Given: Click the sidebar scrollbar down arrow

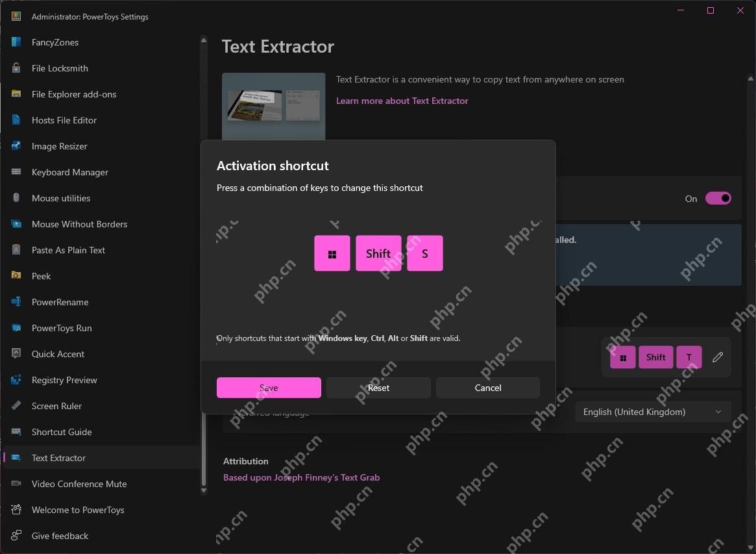Looking at the screenshot, I should [x=204, y=490].
